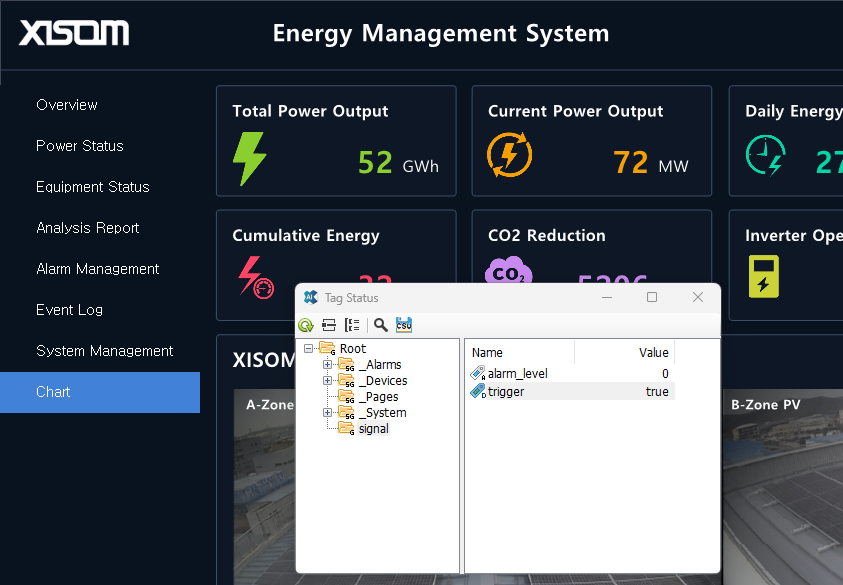Open Alarm Management page
Image resolution: width=843 pixels, height=585 pixels.
(x=97, y=268)
